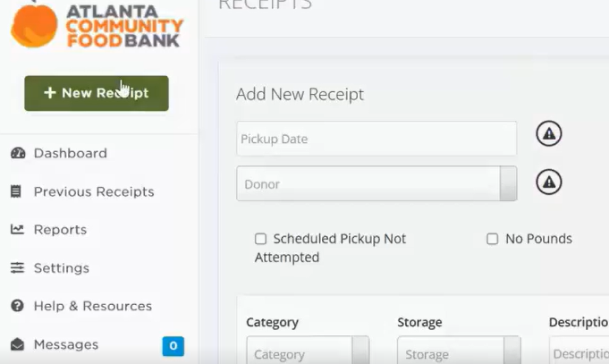This screenshot has width=609, height=364.
Task: Click the Reports chart icon
Action: [x=17, y=230]
